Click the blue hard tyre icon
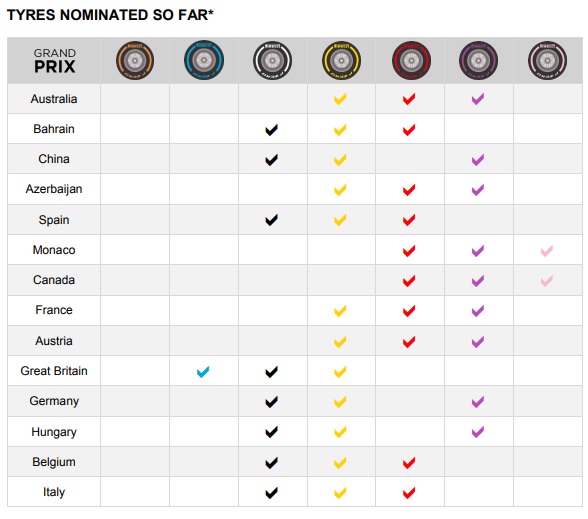The image size is (588, 519). pos(204,60)
